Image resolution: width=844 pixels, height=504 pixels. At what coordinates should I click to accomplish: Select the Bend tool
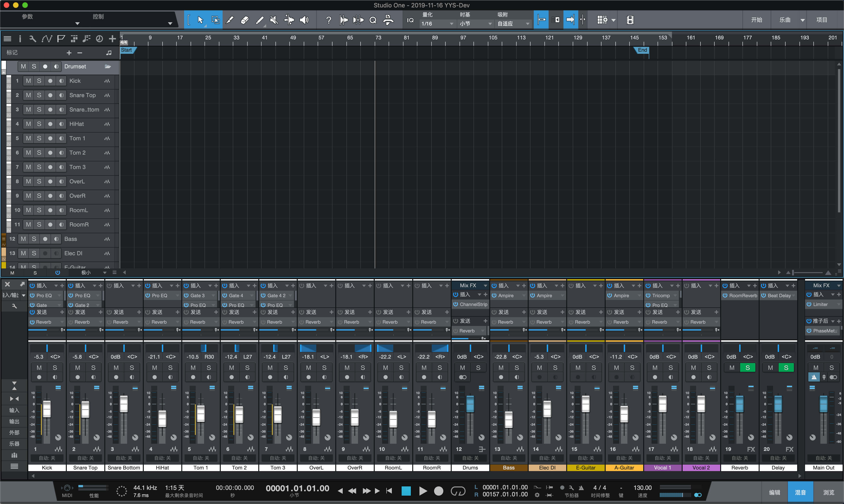pos(289,20)
